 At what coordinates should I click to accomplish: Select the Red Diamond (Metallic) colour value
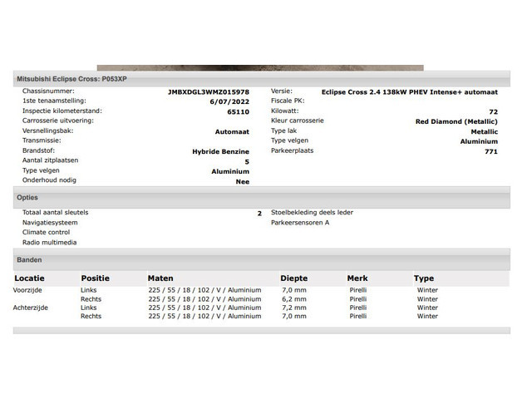tap(456, 121)
